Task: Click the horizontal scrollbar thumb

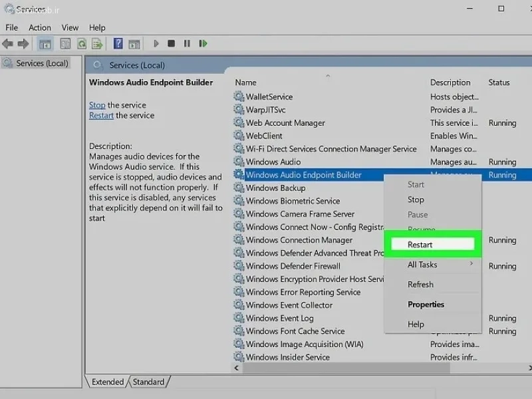Action: click(346, 368)
